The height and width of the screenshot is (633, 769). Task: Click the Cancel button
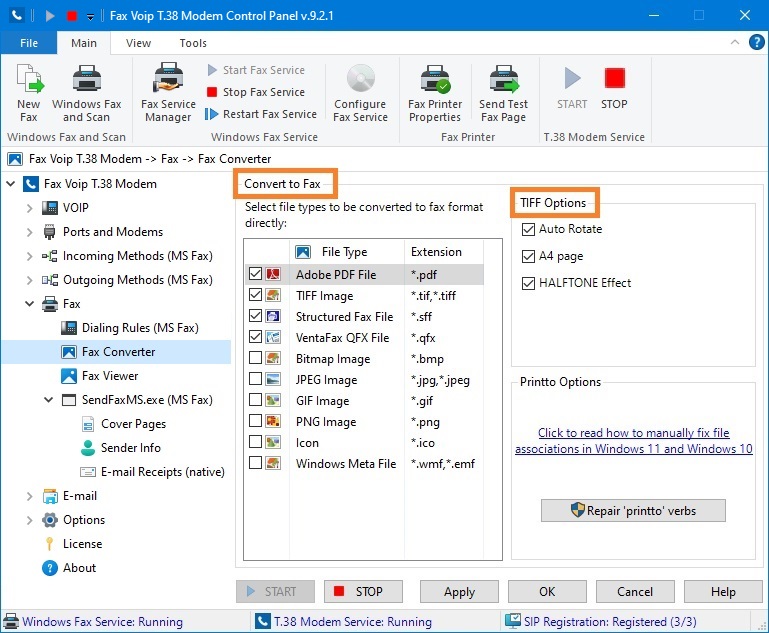pyautogui.click(x=635, y=592)
